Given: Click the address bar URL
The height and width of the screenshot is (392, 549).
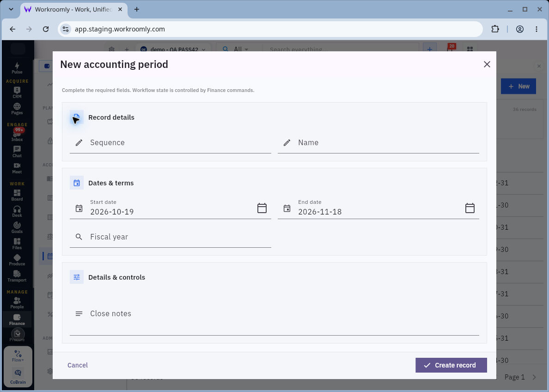Looking at the screenshot, I should [x=120, y=29].
